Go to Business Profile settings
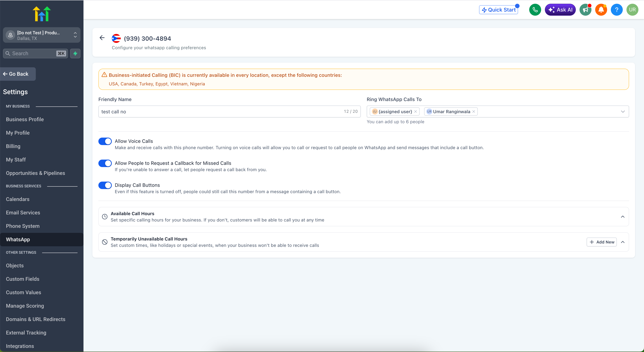 tap(25, 119)
